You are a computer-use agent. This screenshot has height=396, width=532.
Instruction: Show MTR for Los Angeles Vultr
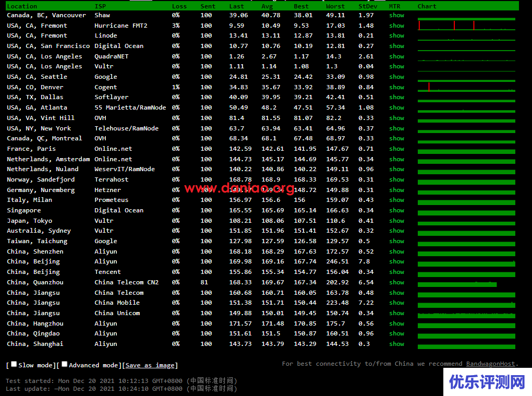(x=396, y=66)
